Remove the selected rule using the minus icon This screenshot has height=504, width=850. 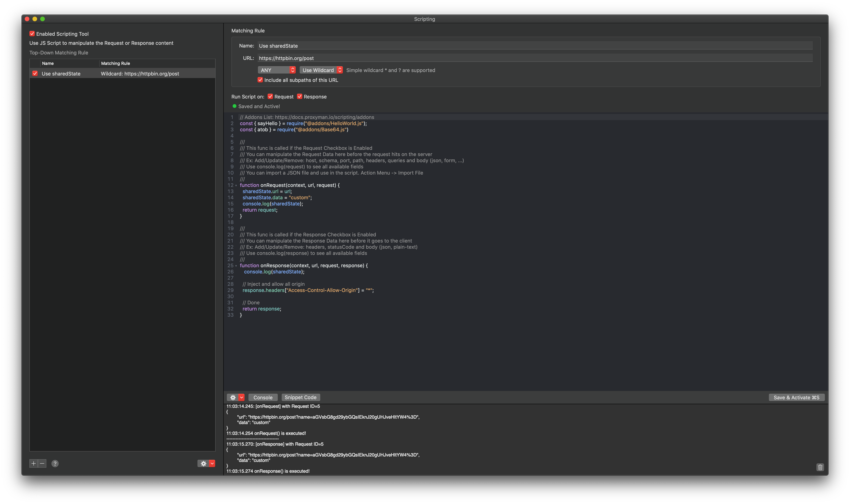(42, 463)
